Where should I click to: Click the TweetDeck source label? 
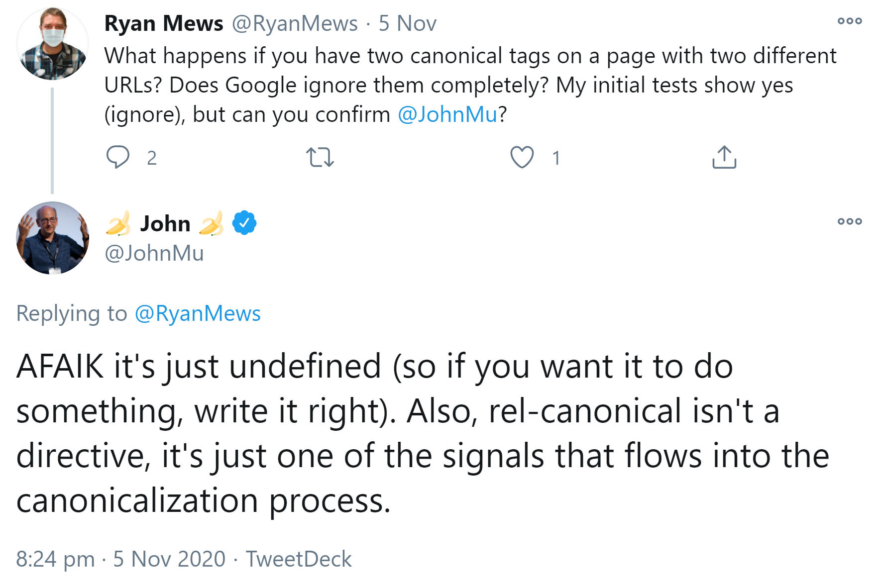tap(299, 559)
